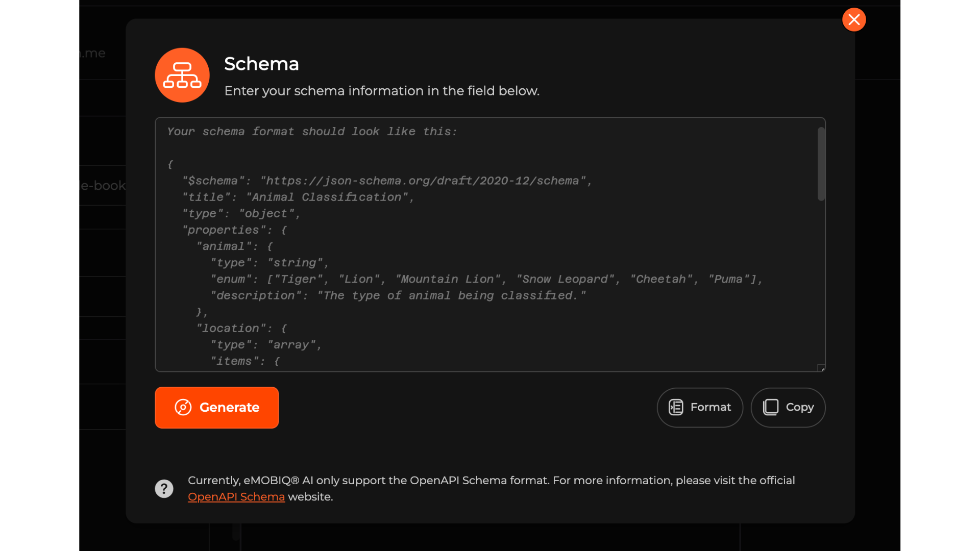The width and height of the screenshot is (980, 551).
Task: Click the Copy clipboard icon
Action: pos(771,407)
